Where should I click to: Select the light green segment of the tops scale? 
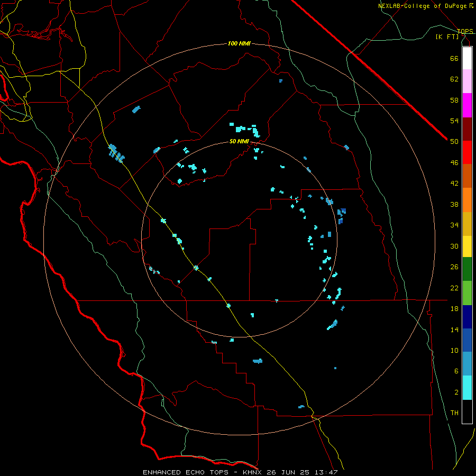coord(467,292)
